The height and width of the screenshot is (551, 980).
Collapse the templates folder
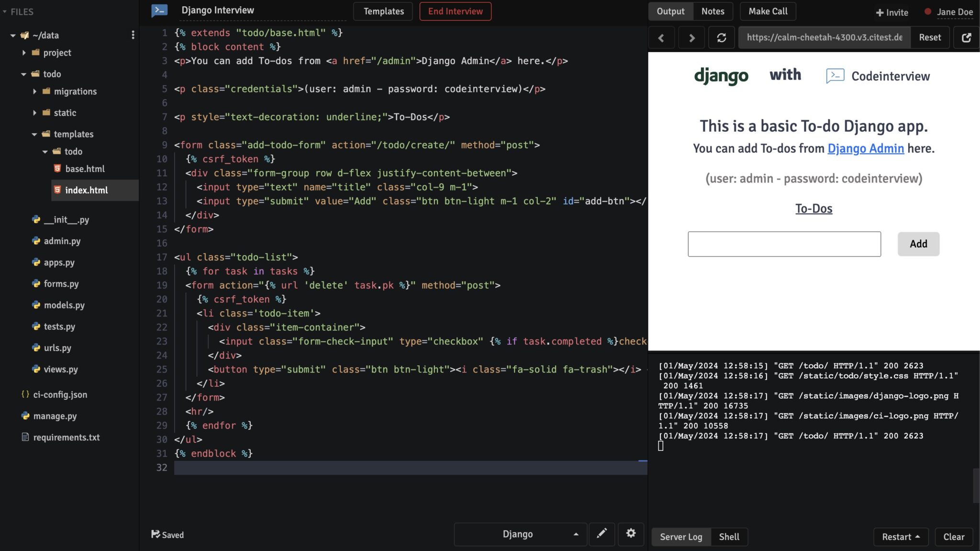pos(34,134)
